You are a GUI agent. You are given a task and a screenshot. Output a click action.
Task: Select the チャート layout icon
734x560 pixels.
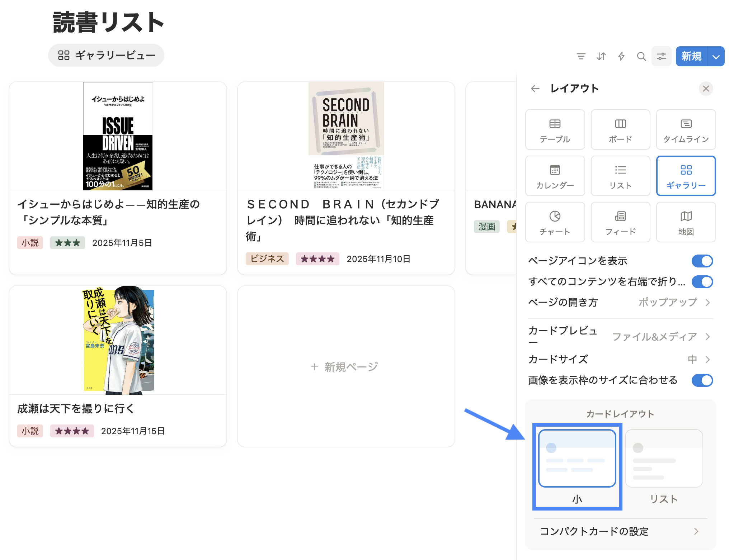(555, 222)
